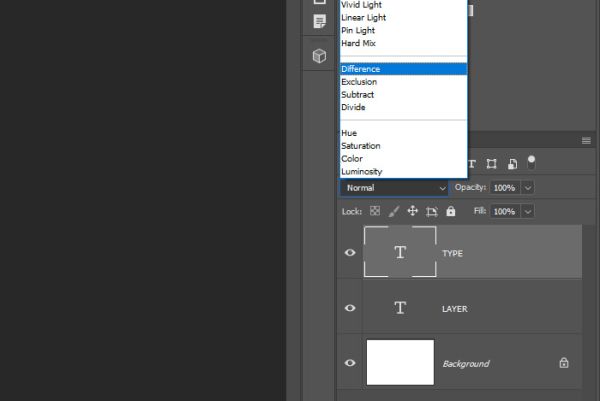Click prevent artboard auto-nesting lock icon
Screen dimensions: 600x401
point(432,211)
